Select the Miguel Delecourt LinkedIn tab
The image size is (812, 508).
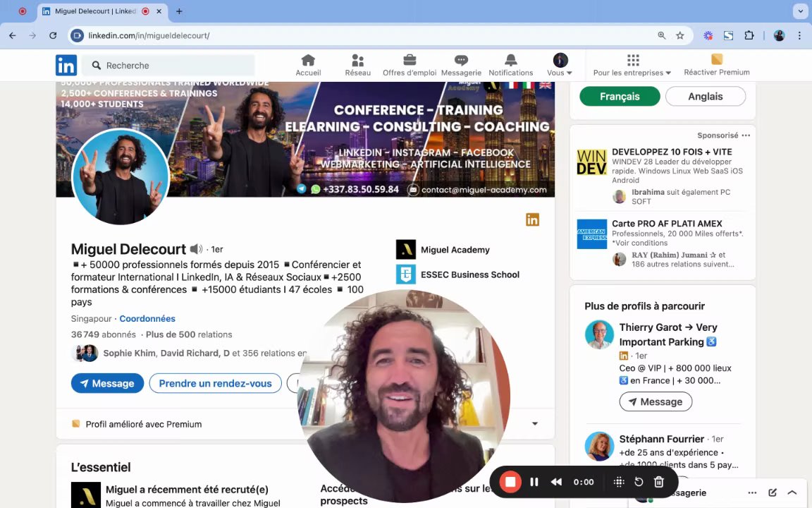coord(96,11)
